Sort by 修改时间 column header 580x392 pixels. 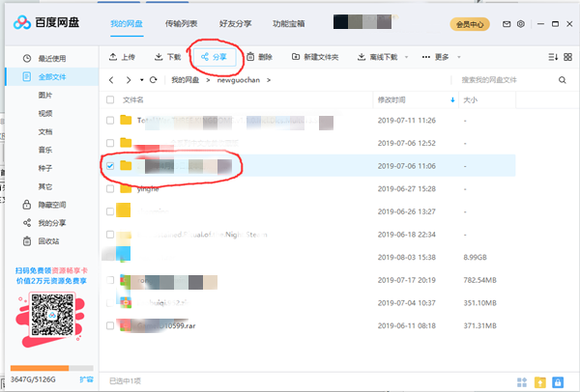pyautogui.click(x=416, y=99)
